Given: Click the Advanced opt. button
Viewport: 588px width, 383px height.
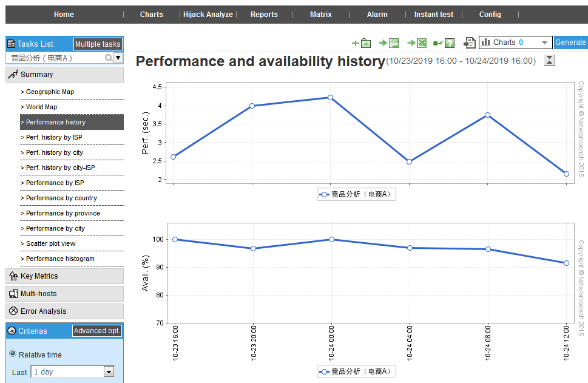Looking at the screenshot, I should [x=97, y=331].
